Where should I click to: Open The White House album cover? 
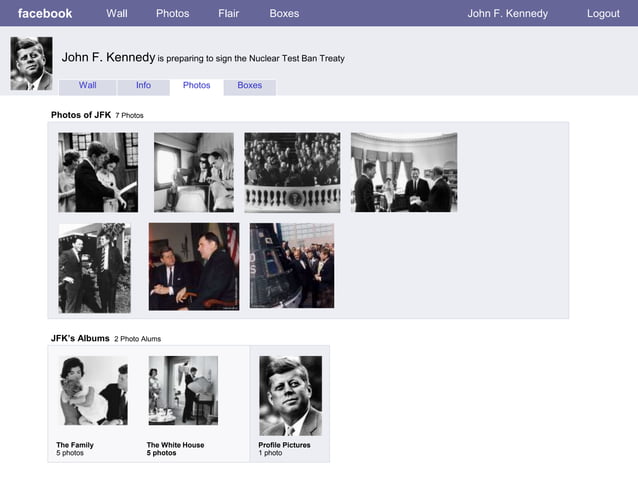tap(183, 391)
